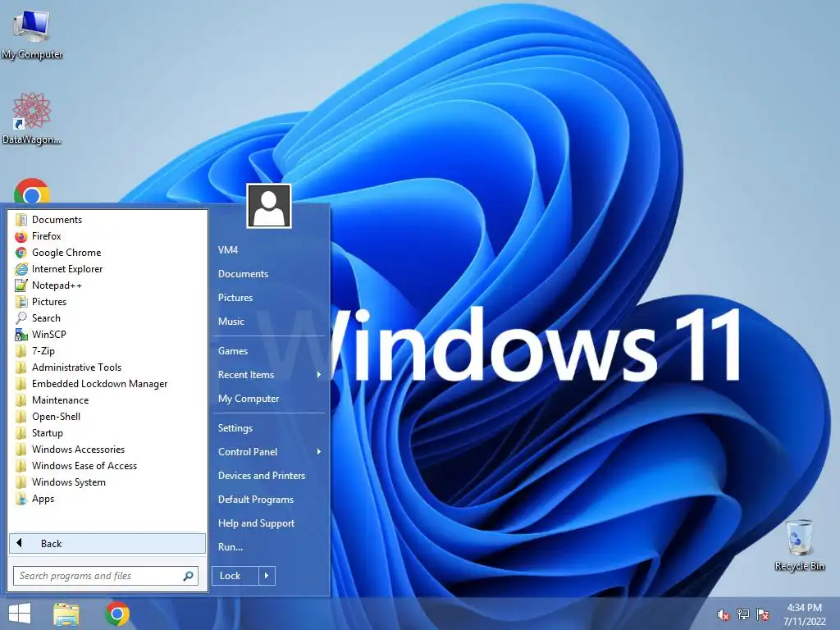This screenshot has height=630, width=840.
Task: Launch the DataWagon desktop shortcut
Action: (x=32, y=118)
